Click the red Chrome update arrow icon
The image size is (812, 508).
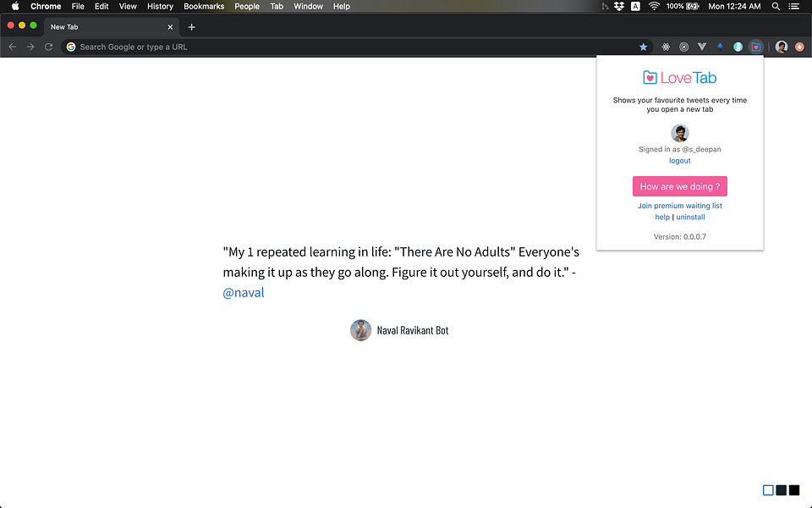pyautogui.click(x=799, y=47)
